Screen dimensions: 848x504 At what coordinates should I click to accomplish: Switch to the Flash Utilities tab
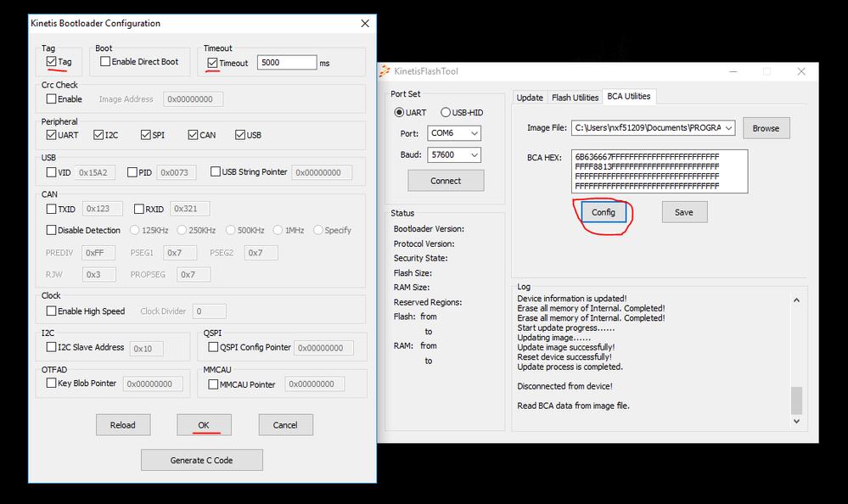(x=575, y=98)
